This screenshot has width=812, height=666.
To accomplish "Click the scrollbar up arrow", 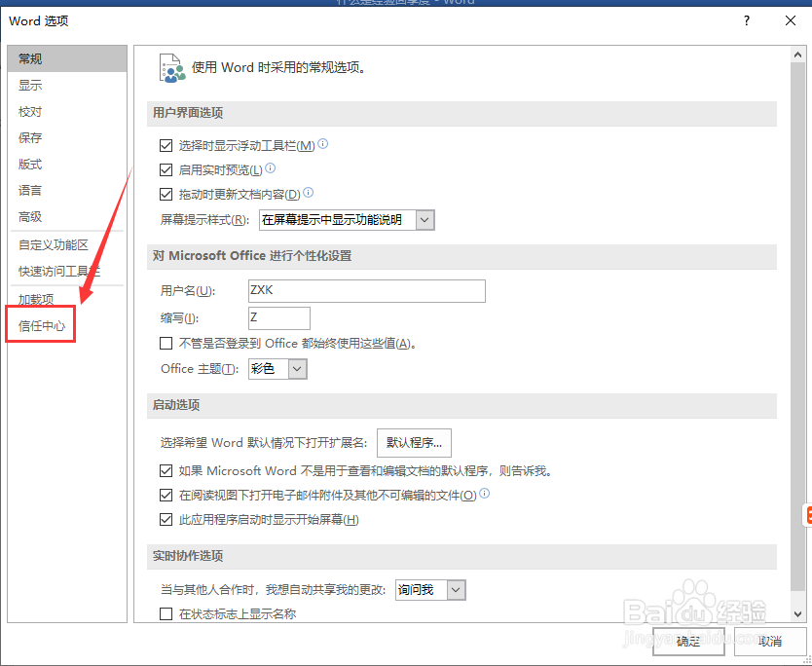I will (x=797, y=55).
